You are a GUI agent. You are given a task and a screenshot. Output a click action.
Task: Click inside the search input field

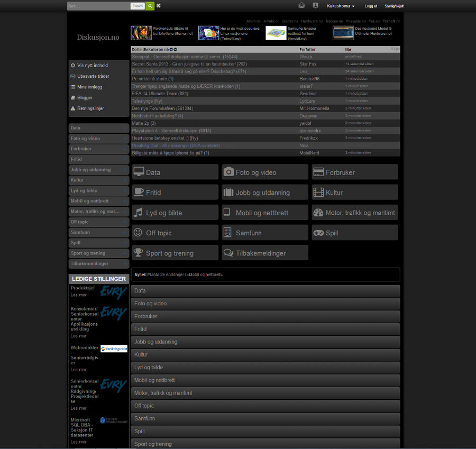(x=98, y=5)
